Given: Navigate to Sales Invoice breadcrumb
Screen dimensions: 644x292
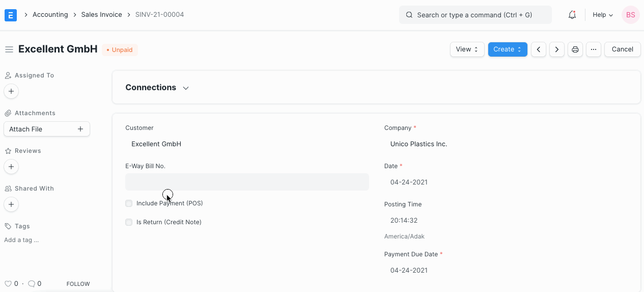Looking at the screenshot, I should (101, 15).
